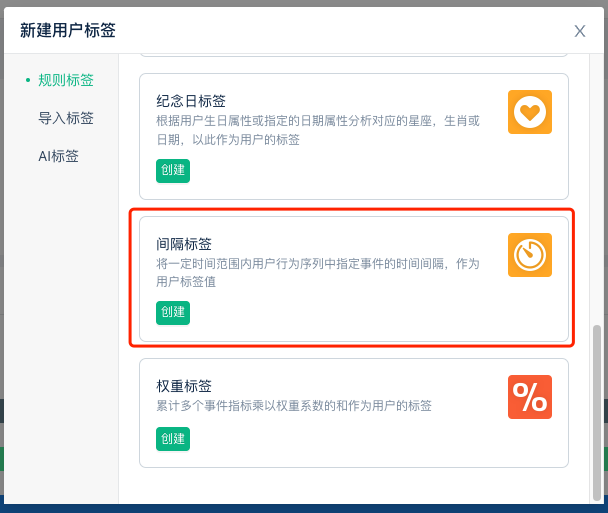
Task: Switch to the 导入标签 tab
Action: pos(66,118)
